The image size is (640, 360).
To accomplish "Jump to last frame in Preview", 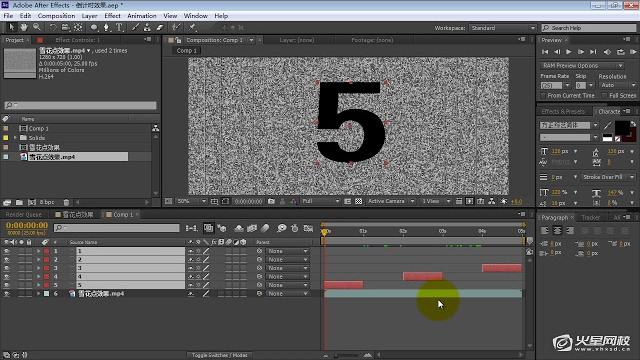I will pyautogui.click(x=593, y=52).
